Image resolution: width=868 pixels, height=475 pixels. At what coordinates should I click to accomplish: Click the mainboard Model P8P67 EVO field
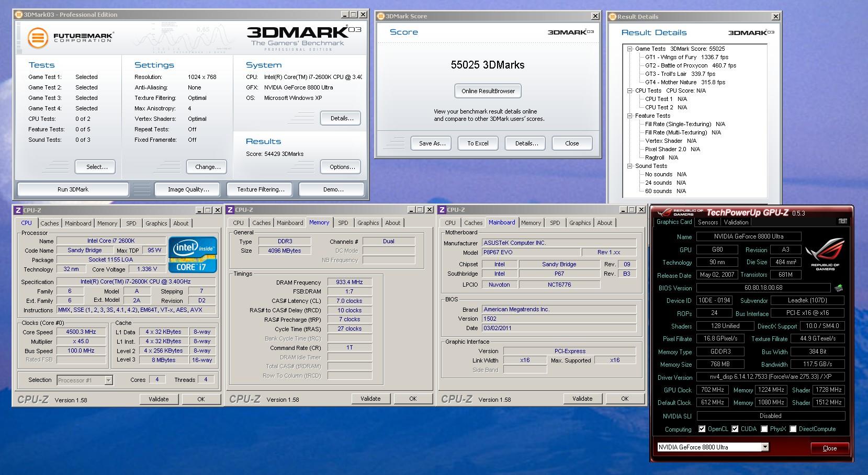point(531,252)
